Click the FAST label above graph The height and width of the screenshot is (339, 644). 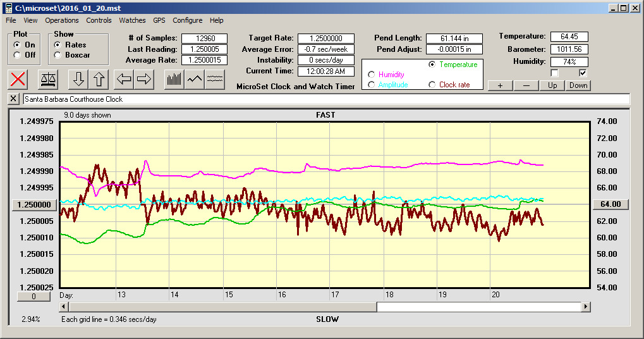pos(325,115)
